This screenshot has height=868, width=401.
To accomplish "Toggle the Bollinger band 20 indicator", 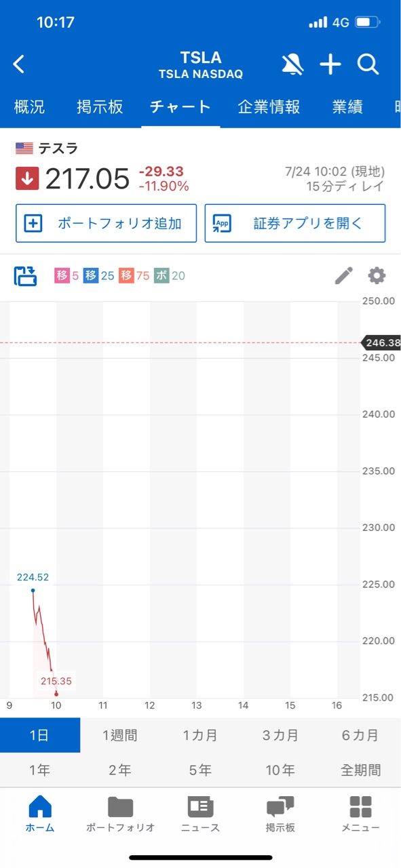I will [170, 276].
